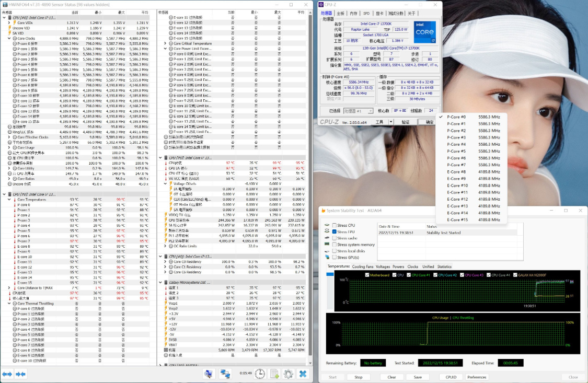Open HWiNFO sensor settings gear icon
Screen dimensions: 588x383
pos(288,374)
